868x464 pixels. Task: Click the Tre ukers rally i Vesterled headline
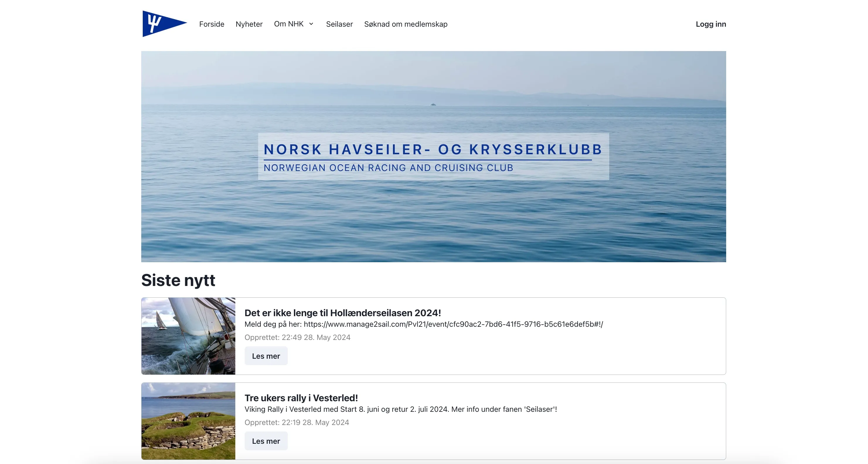pos(301,398)
